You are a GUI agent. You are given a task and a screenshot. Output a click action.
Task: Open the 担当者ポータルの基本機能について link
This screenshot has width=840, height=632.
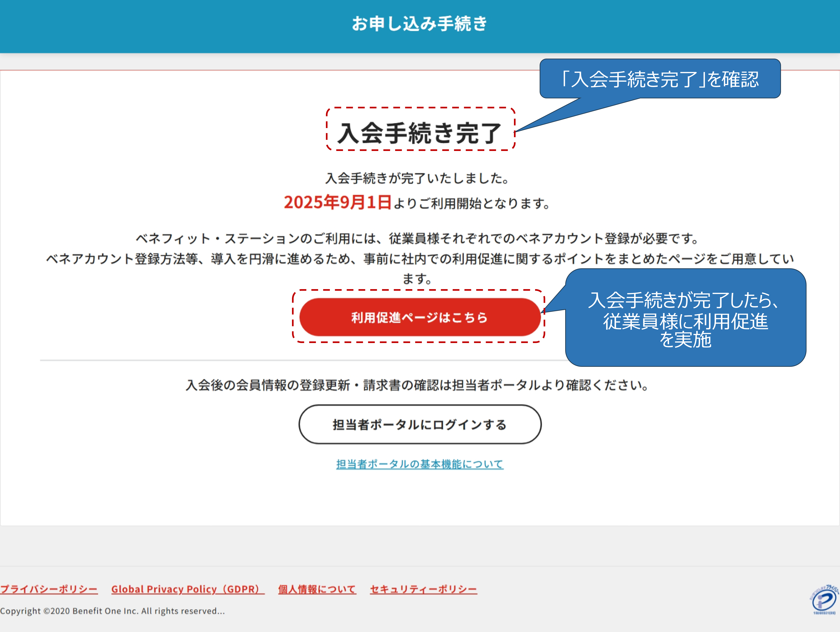pyautogui.click(x=420, y=464)
